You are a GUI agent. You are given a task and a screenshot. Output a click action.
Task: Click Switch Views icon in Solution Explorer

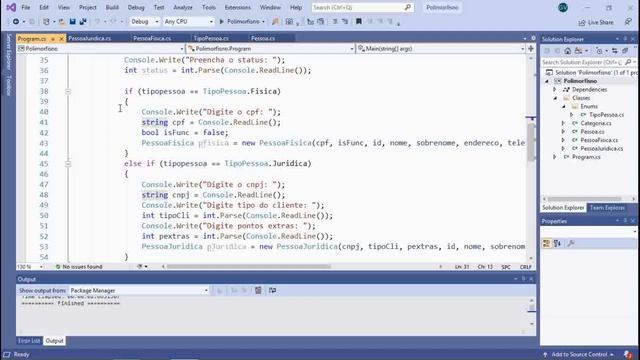click(578, 51)
